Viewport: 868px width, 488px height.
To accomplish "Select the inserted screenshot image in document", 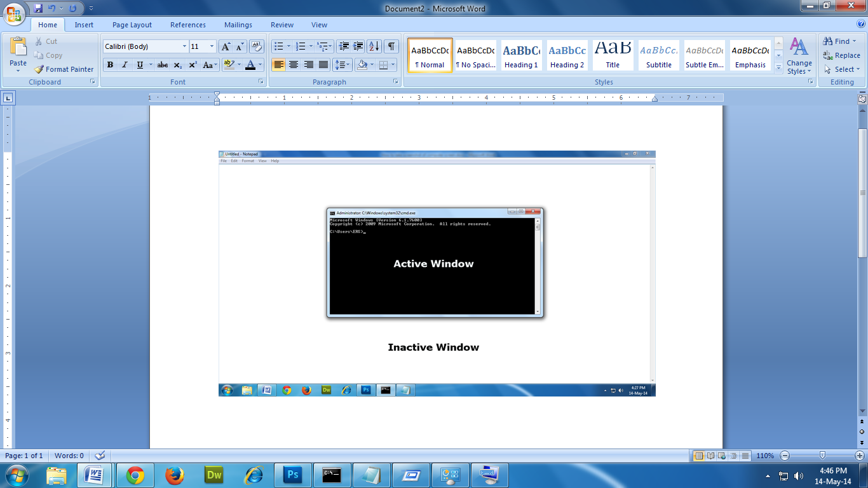I will 437,273.
